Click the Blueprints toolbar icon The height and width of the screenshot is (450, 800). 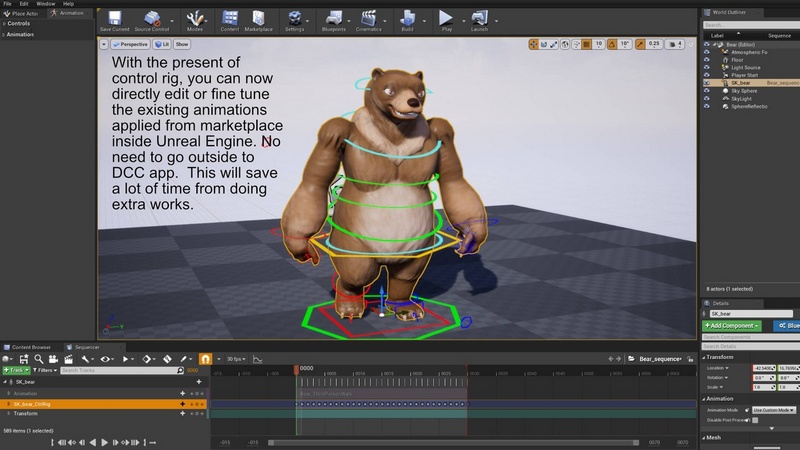point(335,19)
